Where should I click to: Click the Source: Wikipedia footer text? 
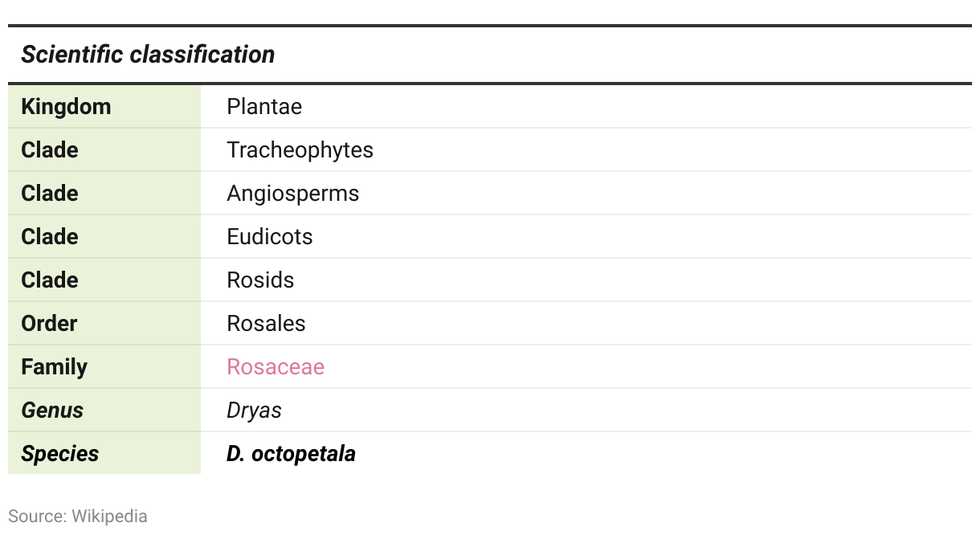[x=78, y=517]
